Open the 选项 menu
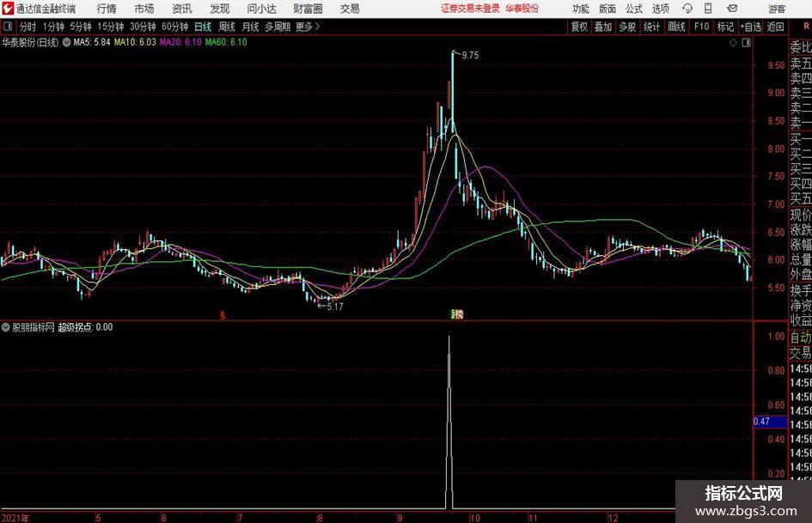812x523 pixels. click(x=660, y=9)
